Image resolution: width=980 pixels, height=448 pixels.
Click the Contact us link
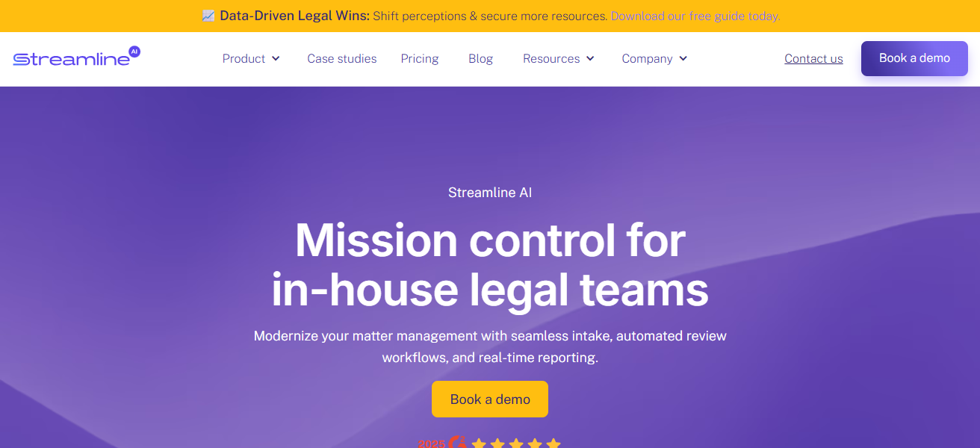point(813,58)
